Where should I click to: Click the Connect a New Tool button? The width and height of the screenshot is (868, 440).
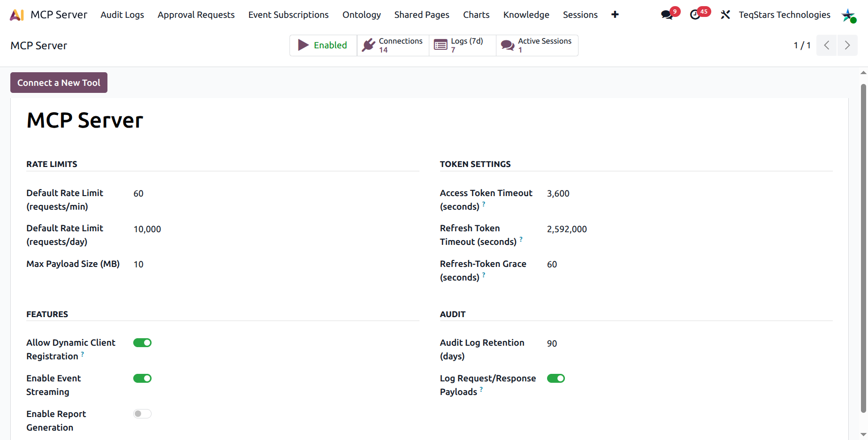[59, 83]
